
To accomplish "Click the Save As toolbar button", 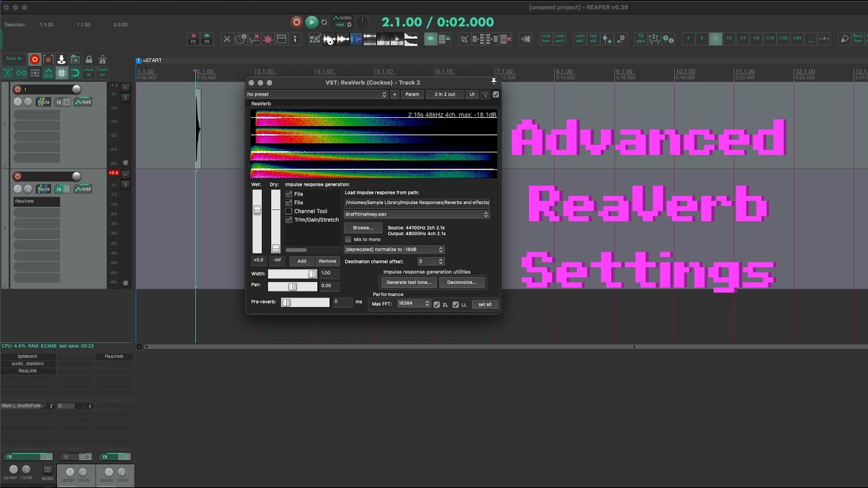I will click(x=14, y=59).
